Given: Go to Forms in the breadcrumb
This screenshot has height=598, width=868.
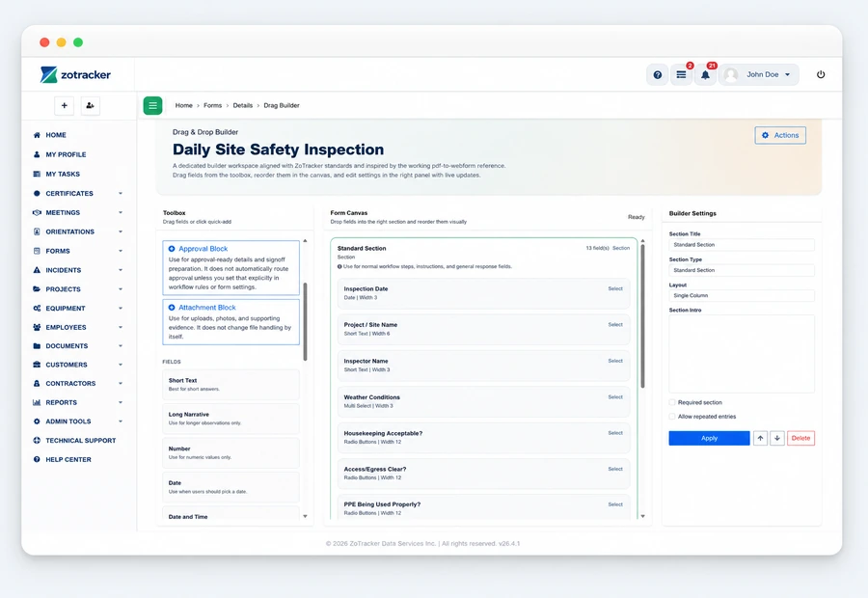Looking at the screenshot, I should click(x=212, y=105).
